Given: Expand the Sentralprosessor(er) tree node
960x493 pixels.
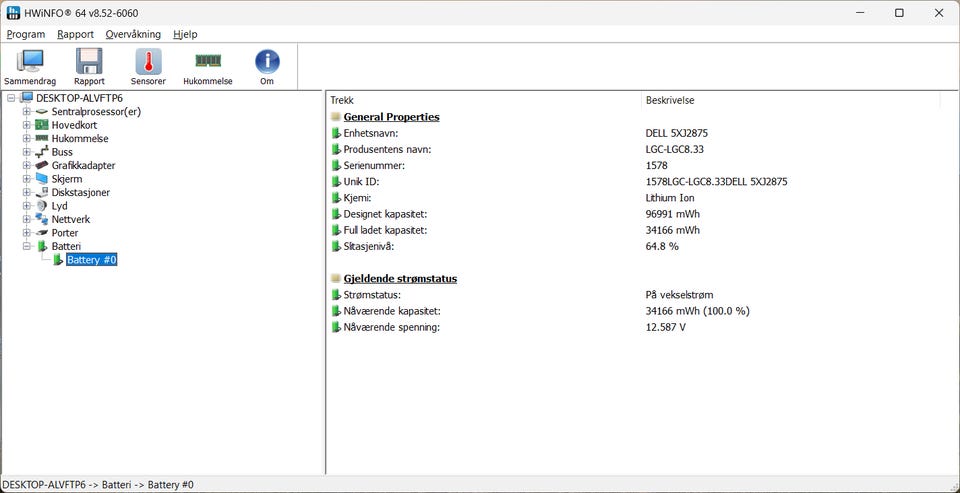Looking at the screenshot, I should pos(26,111).
